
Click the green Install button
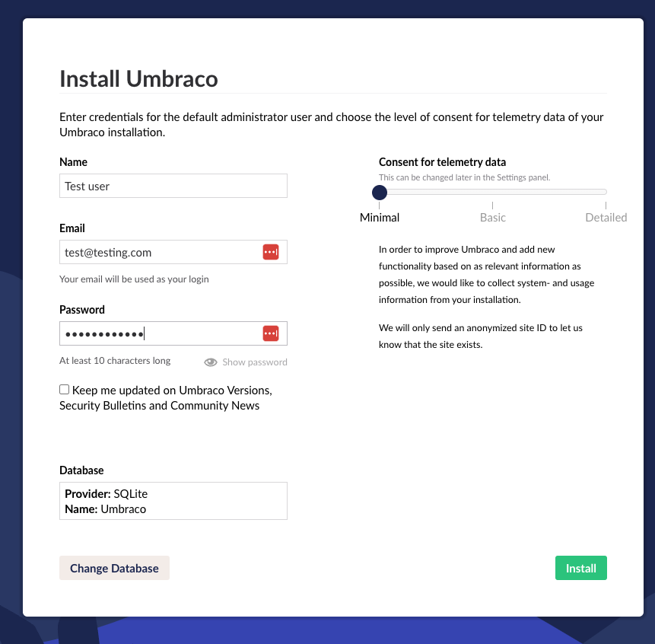click(580, 568)
